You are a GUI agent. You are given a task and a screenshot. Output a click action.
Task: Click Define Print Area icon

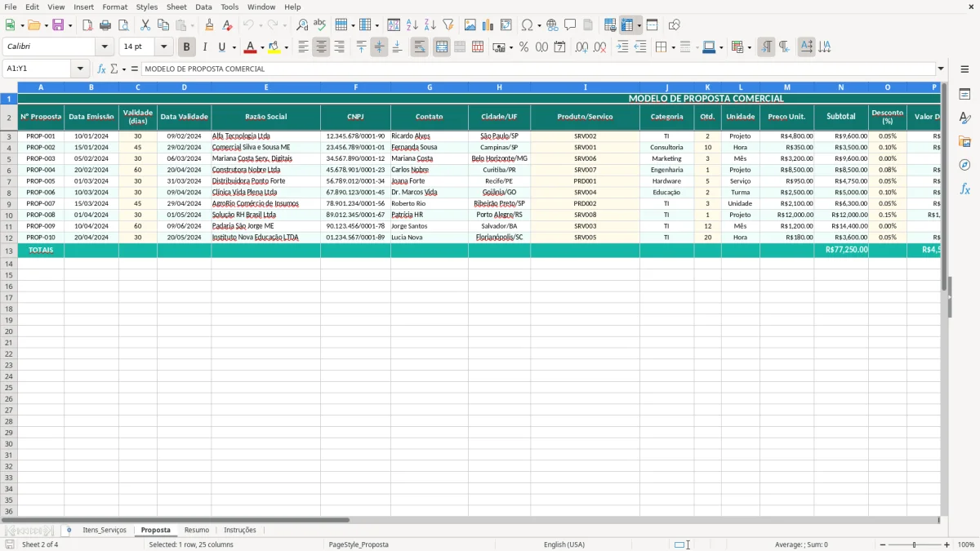[610, 25]
